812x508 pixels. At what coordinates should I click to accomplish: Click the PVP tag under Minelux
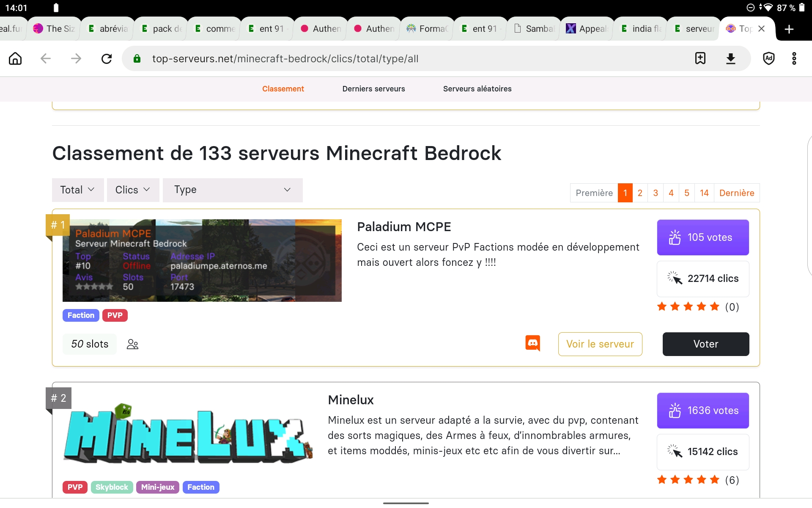click(x=75, y=487)
